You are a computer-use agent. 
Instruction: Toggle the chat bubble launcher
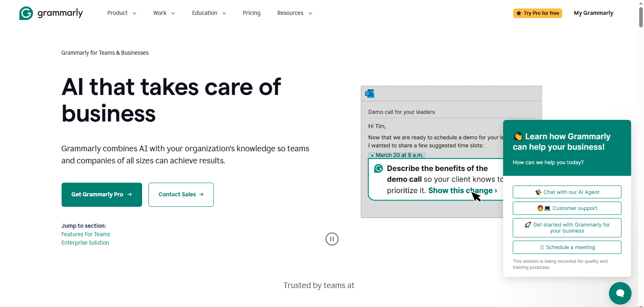[620, 293]
